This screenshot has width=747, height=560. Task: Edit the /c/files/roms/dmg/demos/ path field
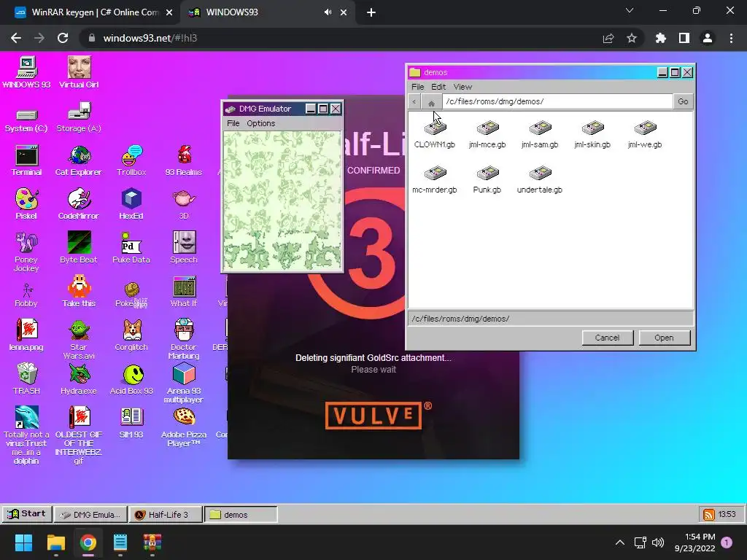tap(557, 101)
